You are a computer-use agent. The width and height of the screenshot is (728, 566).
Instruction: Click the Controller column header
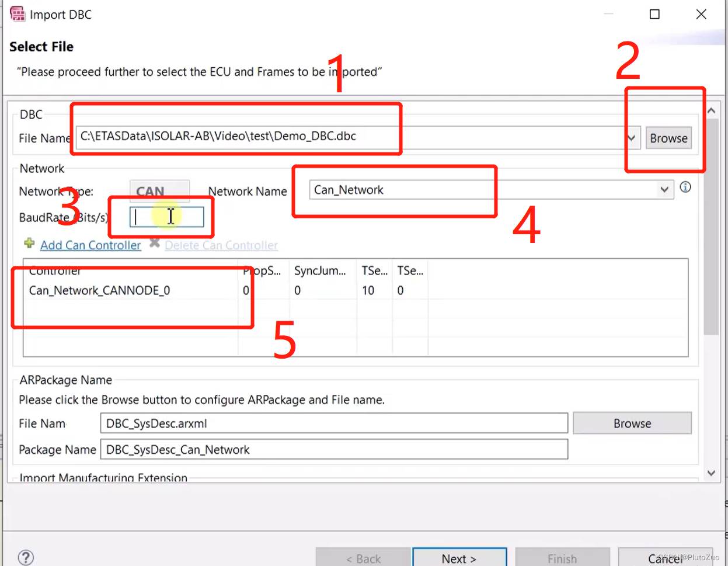131,270
